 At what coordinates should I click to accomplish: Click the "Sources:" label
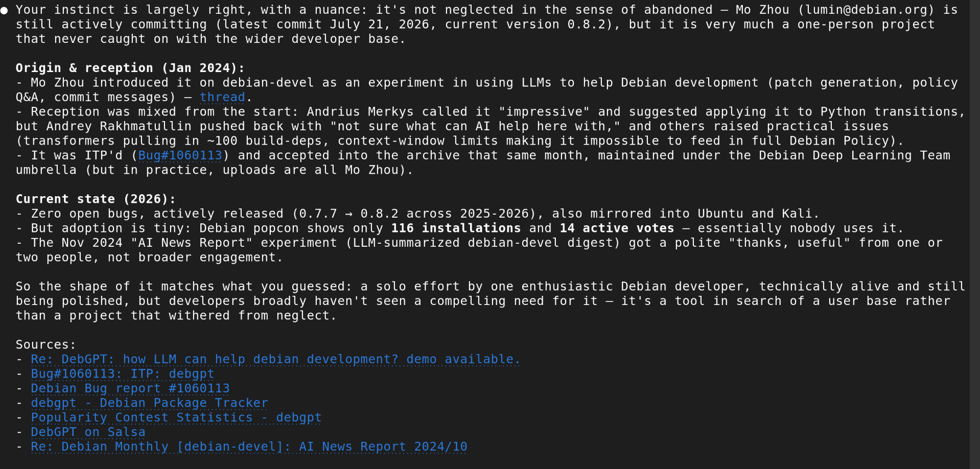[46, 345]
